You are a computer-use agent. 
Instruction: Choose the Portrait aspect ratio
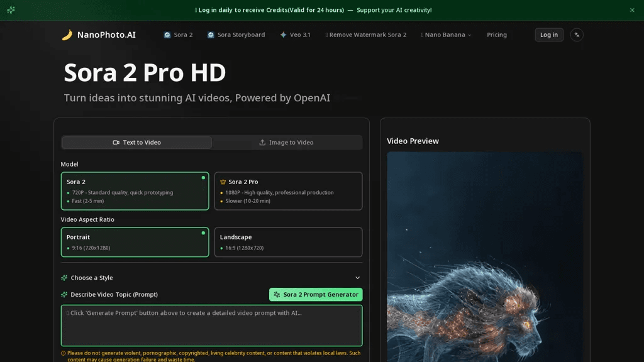point(135,242)
